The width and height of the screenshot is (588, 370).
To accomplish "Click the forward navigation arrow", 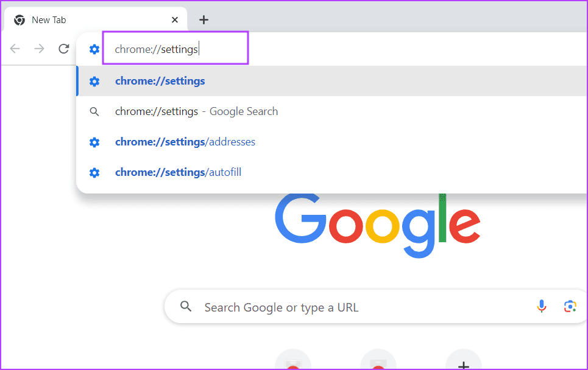I will pos(40,49).
